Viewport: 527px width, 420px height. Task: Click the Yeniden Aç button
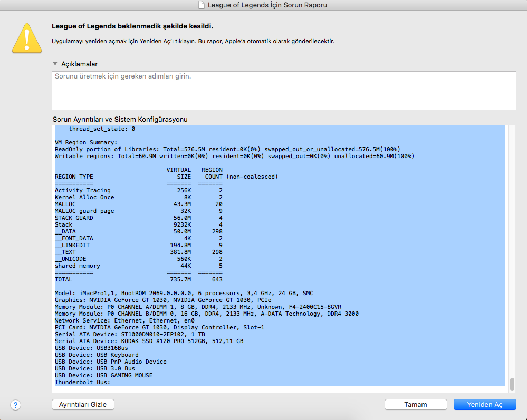484,404
